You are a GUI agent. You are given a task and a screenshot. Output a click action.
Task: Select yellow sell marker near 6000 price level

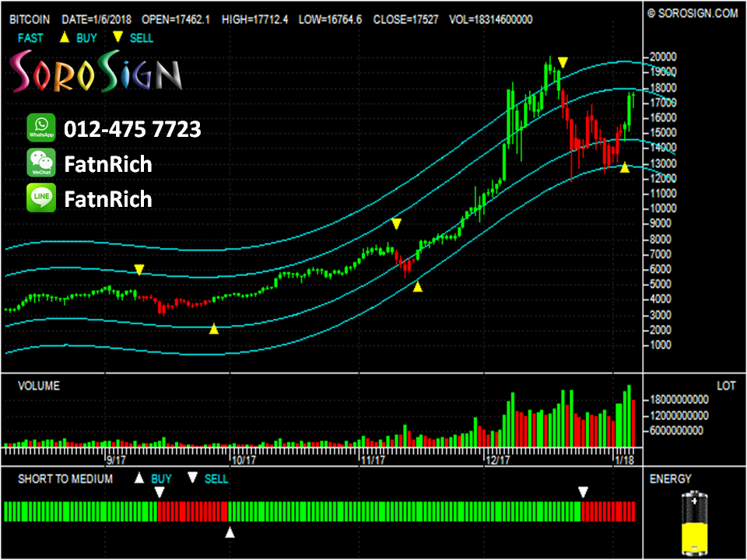pyautogui.click(x=139, y=270)
